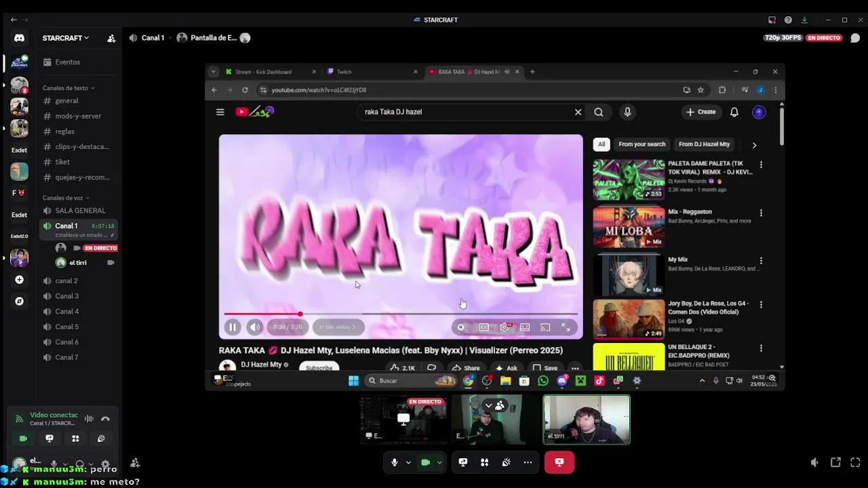Select the EN DIRECTO stream thumbnail
Viewport: 868px width, 488px height.
pyautogui.click(x=403, y=420)
